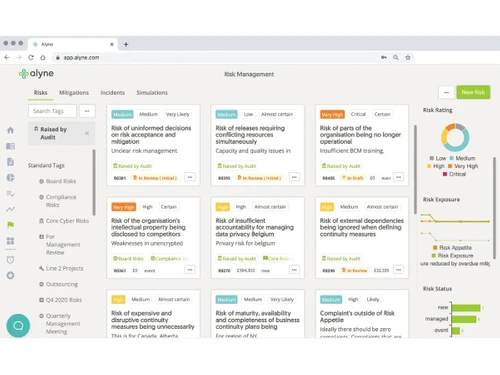Switch to the Mitigations tab
The height and width of the screenshot is (375, 500).
coord(74,93)
